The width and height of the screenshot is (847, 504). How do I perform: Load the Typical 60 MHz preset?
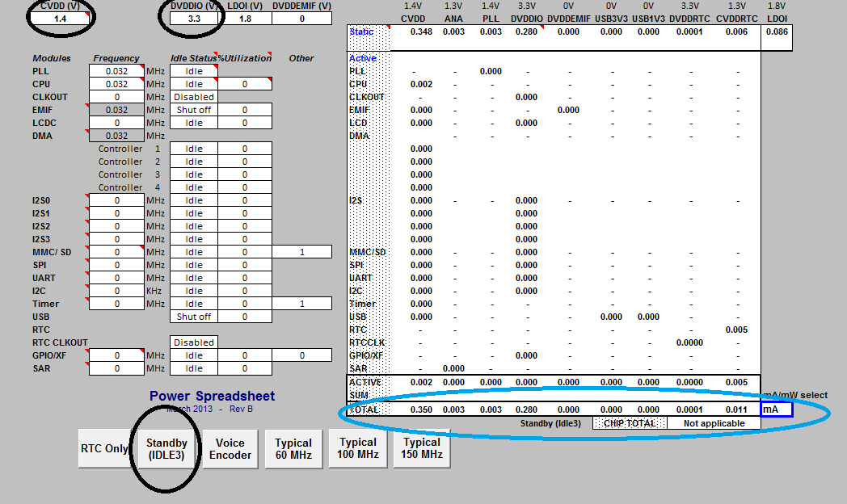[x=293, y=448]
